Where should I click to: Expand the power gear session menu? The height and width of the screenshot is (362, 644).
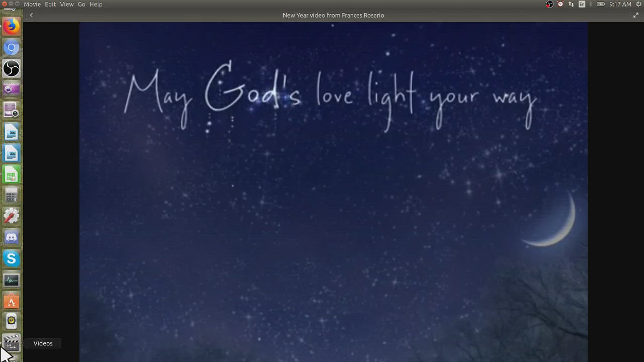[x=639, y=4]
